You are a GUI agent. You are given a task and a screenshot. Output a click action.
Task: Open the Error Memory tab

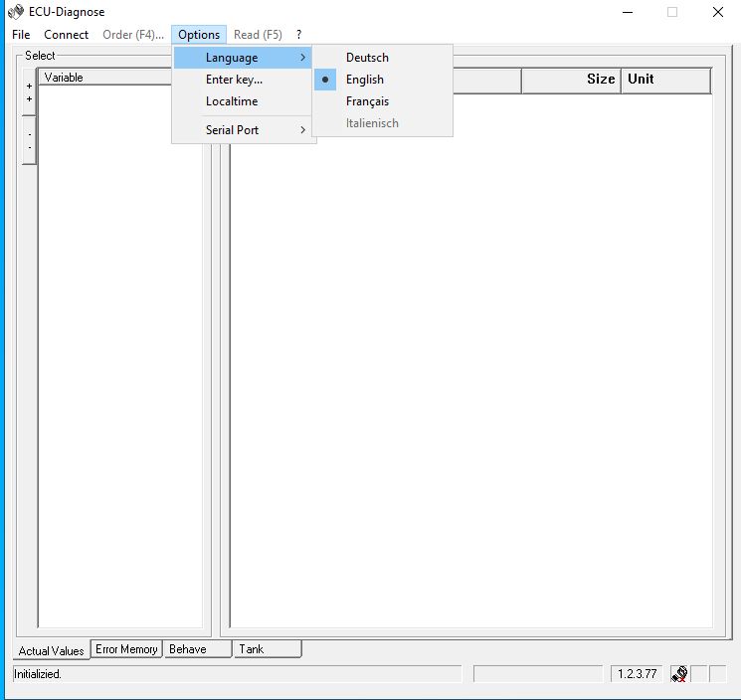click(x=126, y=649)
